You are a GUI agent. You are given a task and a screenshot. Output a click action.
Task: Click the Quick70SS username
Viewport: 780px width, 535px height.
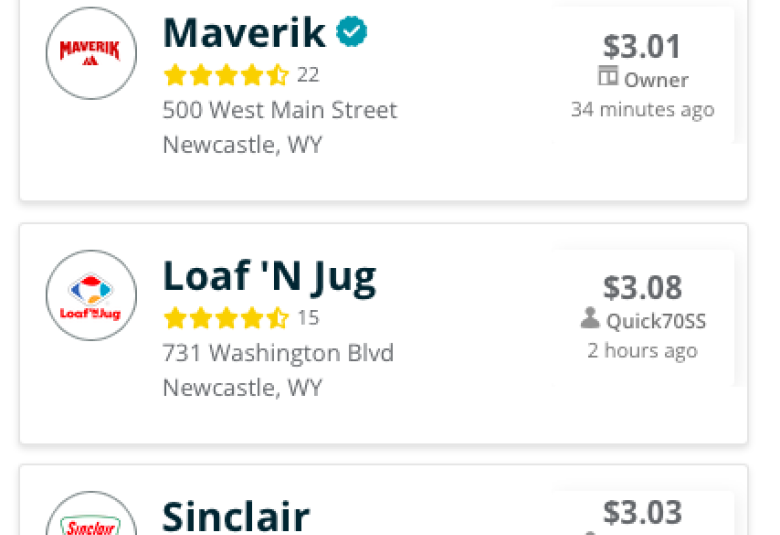(x=656, y=321)
